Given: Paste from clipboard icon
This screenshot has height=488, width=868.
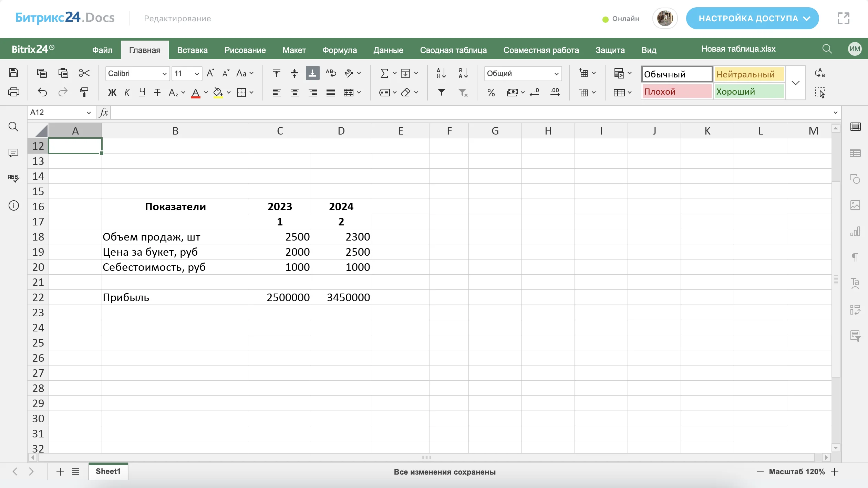Looking at the screenshot, I should click(63, 73).
